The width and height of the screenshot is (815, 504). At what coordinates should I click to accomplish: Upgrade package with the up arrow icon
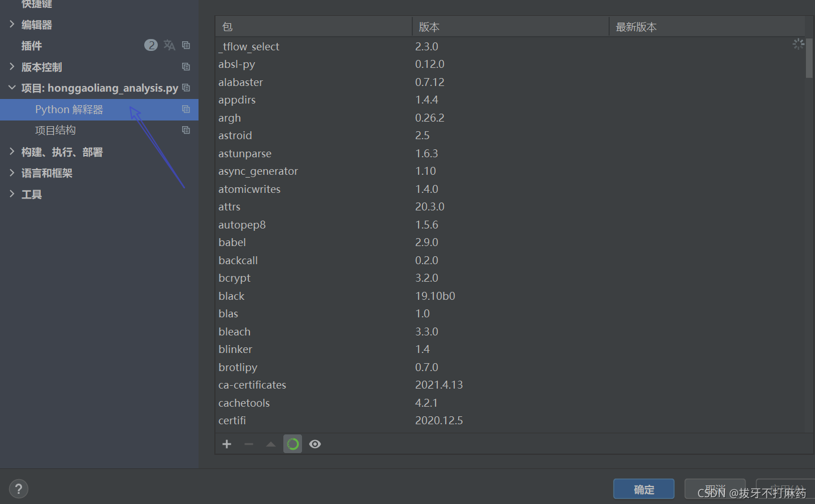(270, 444)
